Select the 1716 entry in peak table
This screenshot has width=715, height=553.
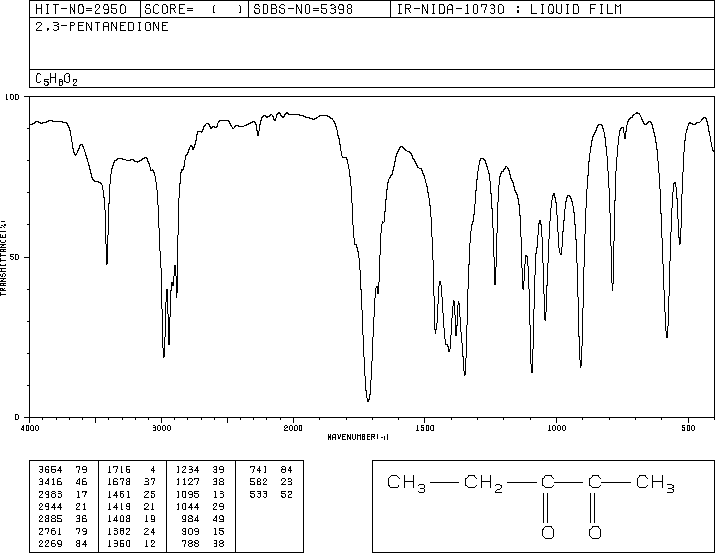coord(119,469)
